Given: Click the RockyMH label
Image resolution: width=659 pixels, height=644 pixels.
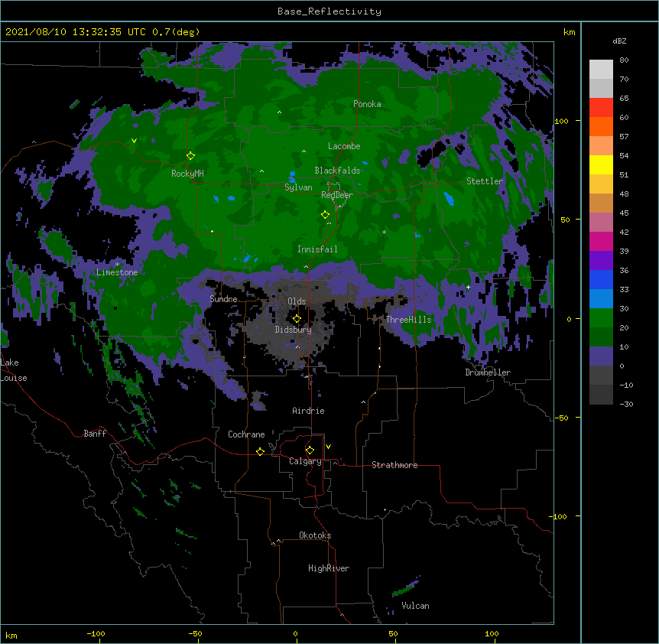Looking at the screenshot, I should click(187, 174).
